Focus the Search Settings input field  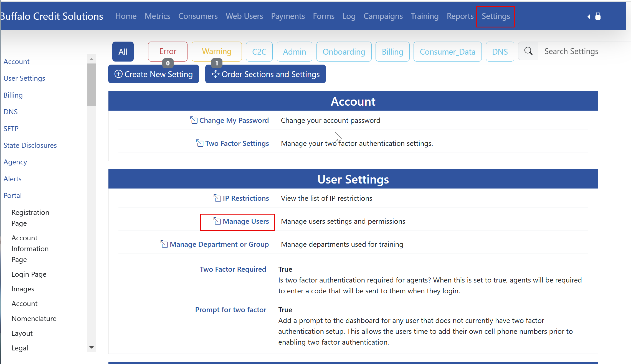coord(582,51)
